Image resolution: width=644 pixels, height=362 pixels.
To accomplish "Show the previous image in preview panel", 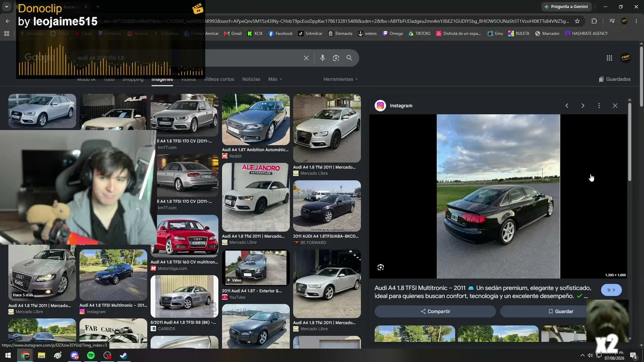I will pos(567,106).
